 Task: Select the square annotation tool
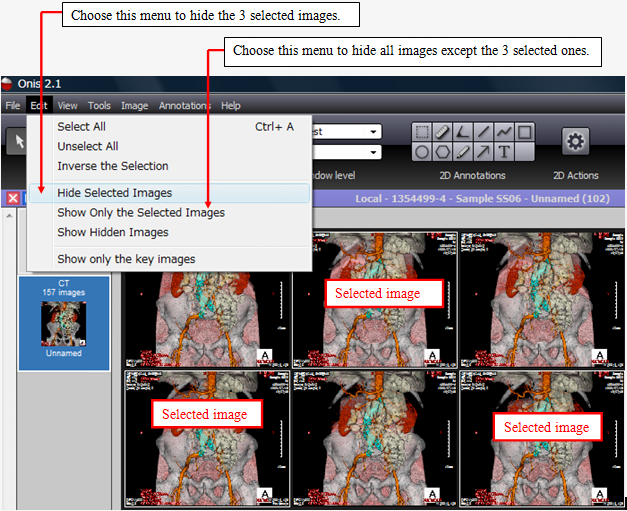525,132
